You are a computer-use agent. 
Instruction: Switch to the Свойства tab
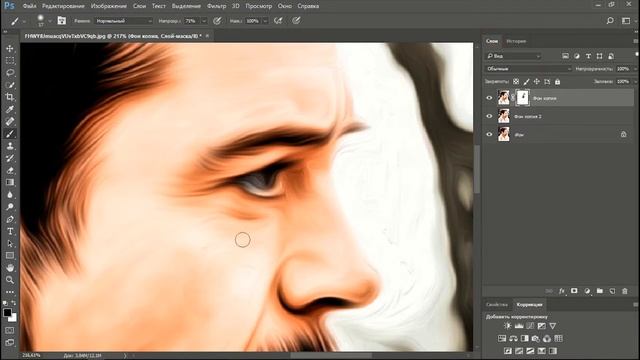497,304
